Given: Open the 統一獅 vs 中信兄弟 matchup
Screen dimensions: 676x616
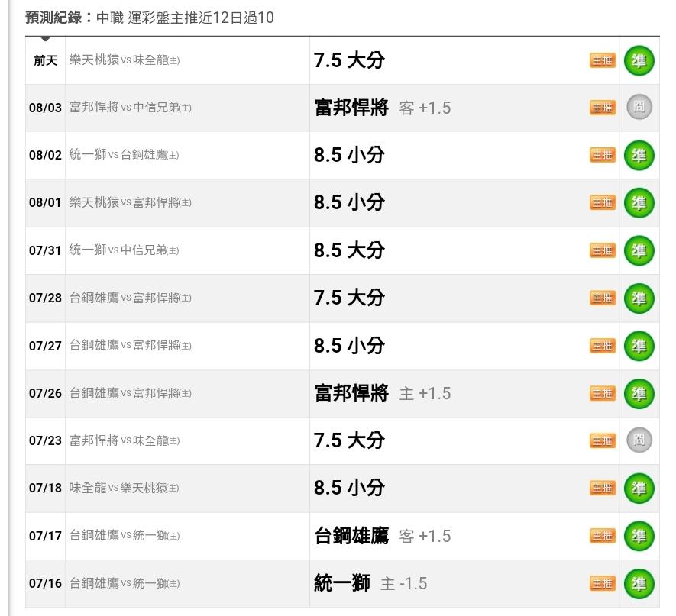Looking at the screenshot, I should click(x=125, y=250).
